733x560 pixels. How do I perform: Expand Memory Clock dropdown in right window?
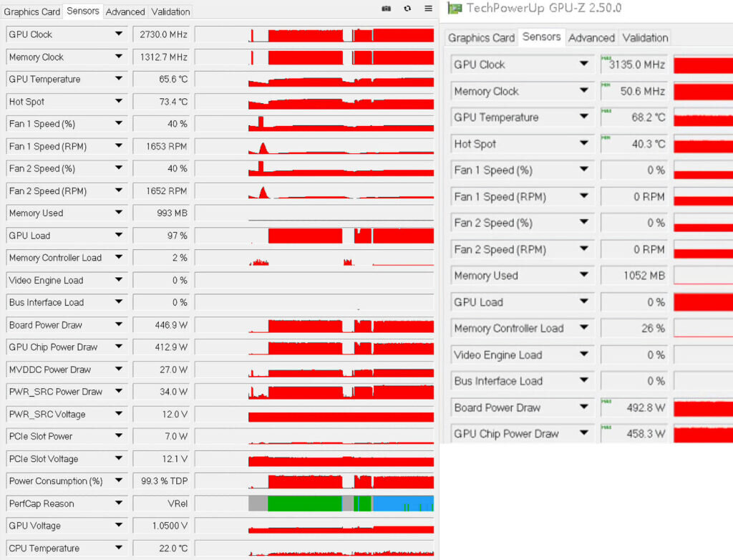[584, 90]
